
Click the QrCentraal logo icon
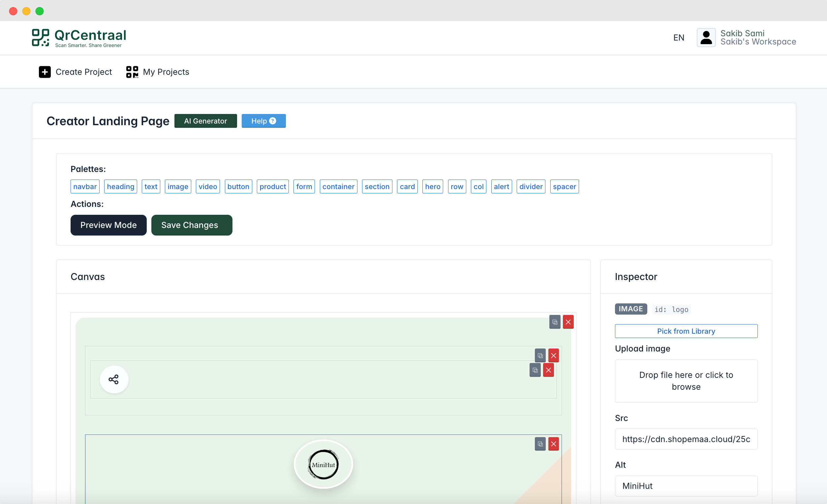click(x=41, y=38)
